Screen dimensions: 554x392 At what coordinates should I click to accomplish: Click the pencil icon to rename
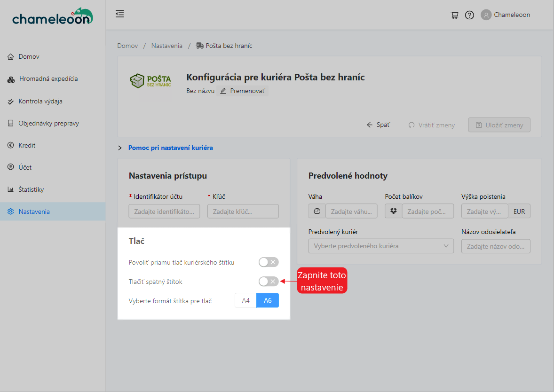click(x=223, y=91)
